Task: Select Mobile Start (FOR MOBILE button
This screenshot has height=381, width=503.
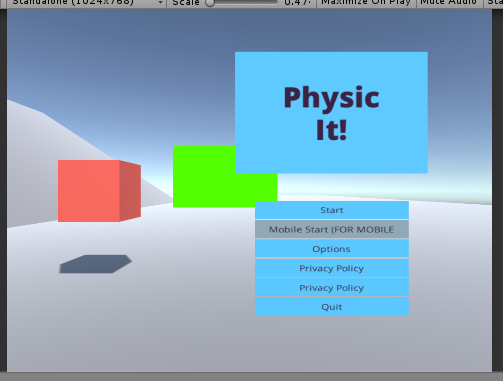Action: pyautogui.click(x=332, y=229)
